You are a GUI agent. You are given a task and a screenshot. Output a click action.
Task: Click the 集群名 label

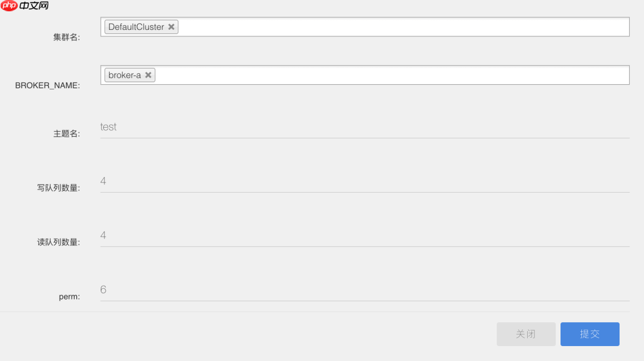point(67,38)
